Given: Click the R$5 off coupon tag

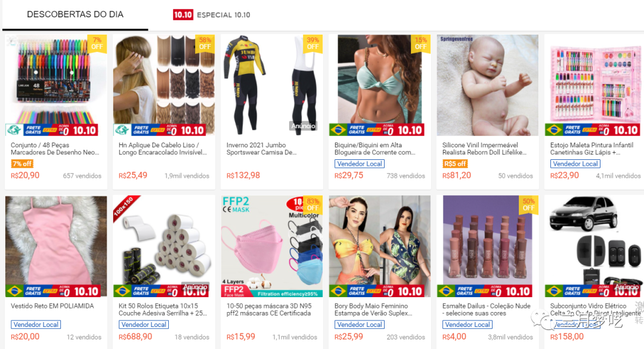Looking at the screenshot, I should pos(454,163).
